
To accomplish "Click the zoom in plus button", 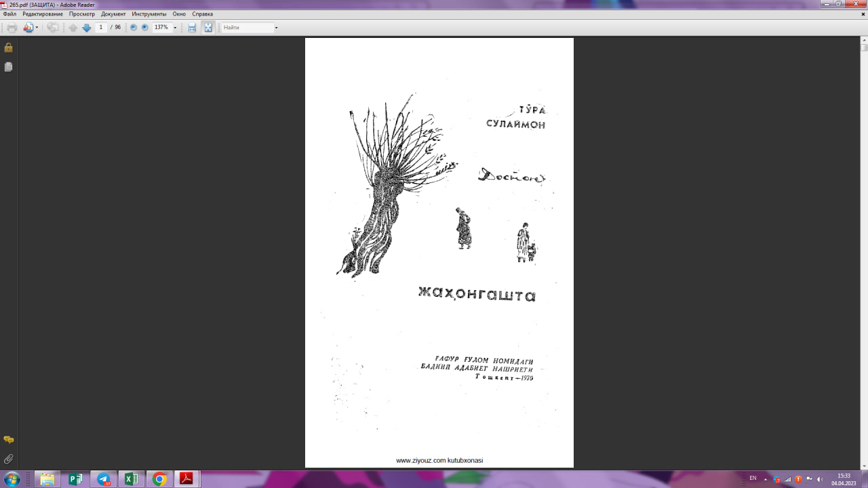I will tap(144, 28).
